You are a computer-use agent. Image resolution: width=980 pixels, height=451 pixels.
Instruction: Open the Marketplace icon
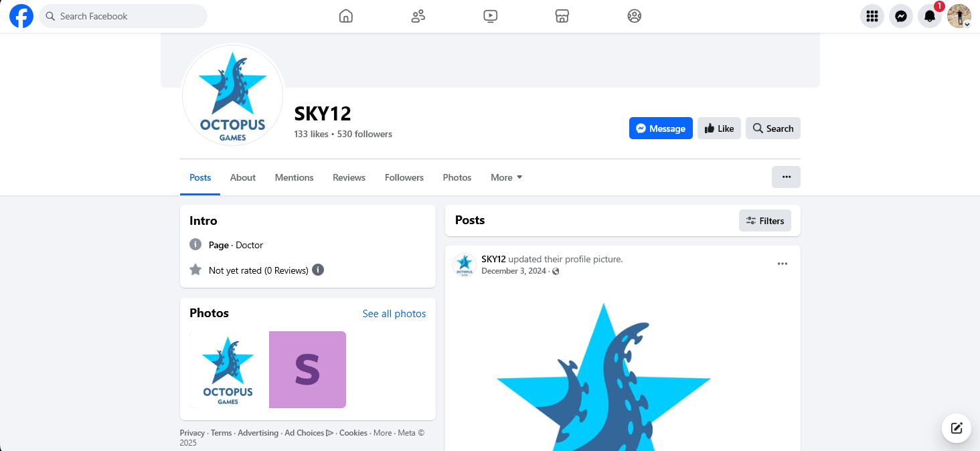562,16
